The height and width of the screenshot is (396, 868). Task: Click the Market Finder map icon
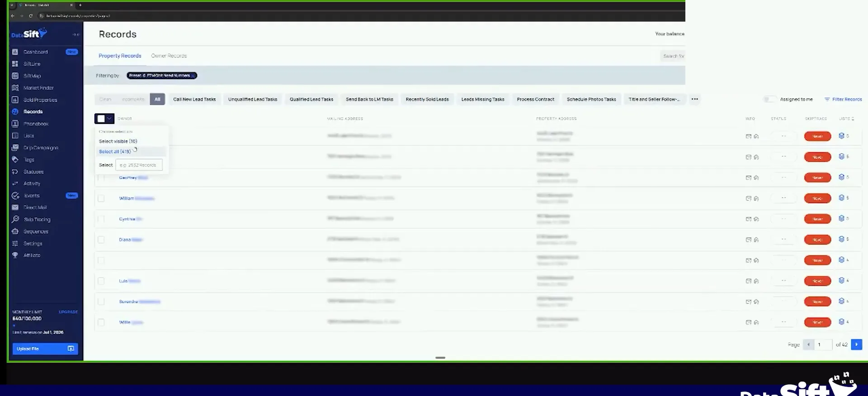click(15, 88)
